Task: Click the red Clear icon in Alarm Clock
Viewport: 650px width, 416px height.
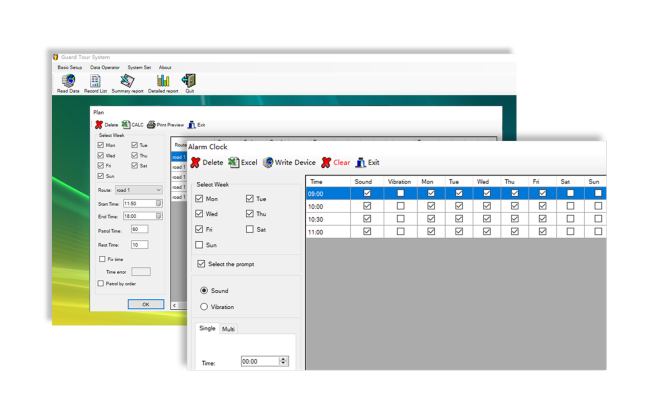Action: click(x=335, y=162)
